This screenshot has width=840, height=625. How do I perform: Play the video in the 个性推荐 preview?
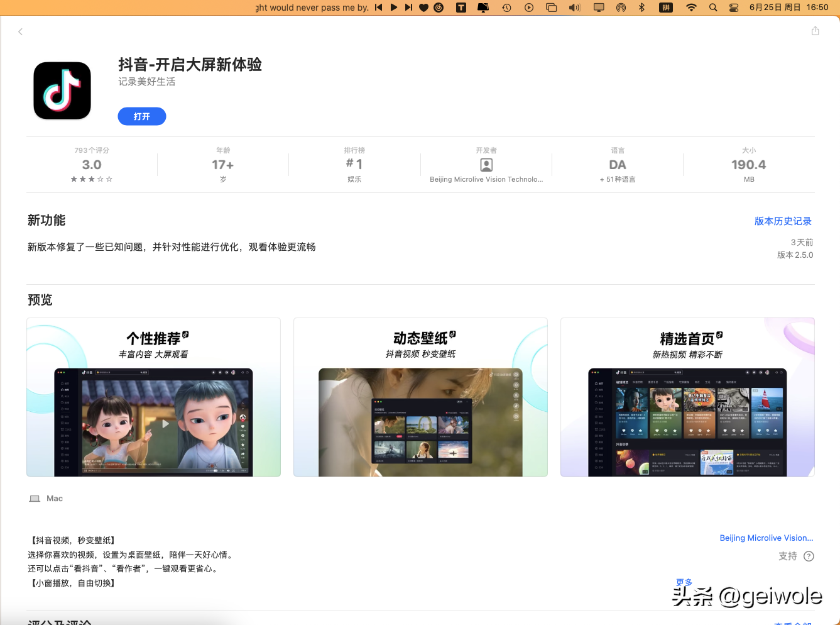(165, 423)
